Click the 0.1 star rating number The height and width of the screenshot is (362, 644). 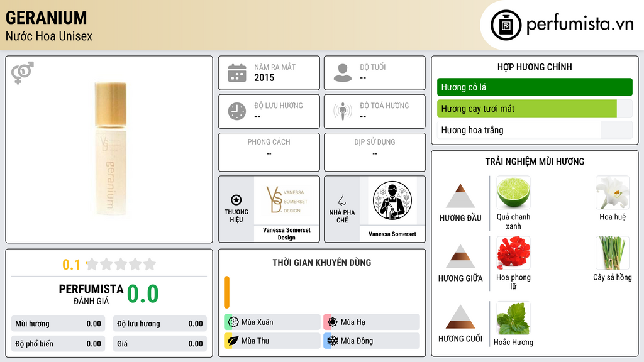71,265
